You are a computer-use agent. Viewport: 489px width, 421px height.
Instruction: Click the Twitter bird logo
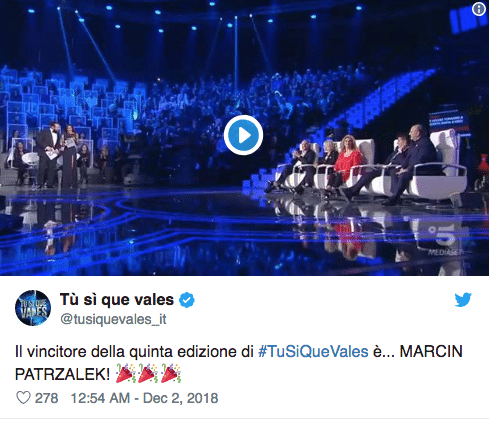(463, 299)
